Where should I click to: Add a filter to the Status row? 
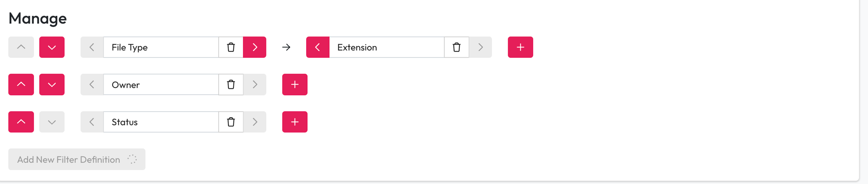(x=295, y=122)
